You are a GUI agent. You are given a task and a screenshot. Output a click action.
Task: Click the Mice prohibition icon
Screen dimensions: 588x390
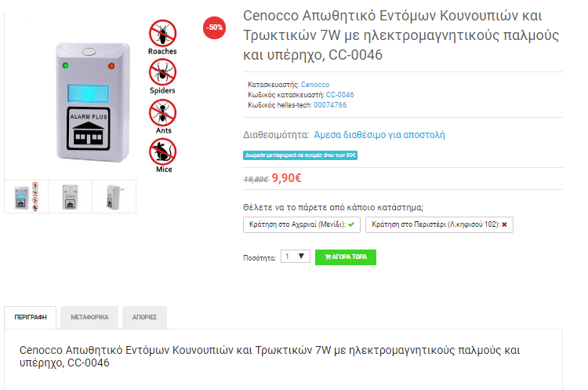163,151
